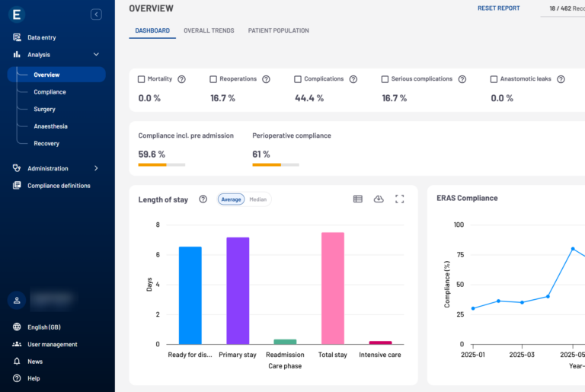Viewport: 585px width, 392px height.
Task: Collapse the sidebar with the arrow button
Action: (x=96, y=14)
